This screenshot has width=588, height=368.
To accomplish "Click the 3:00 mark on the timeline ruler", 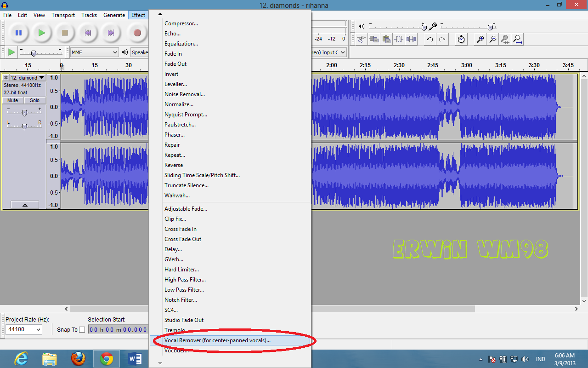I will (x=467, y=65).
